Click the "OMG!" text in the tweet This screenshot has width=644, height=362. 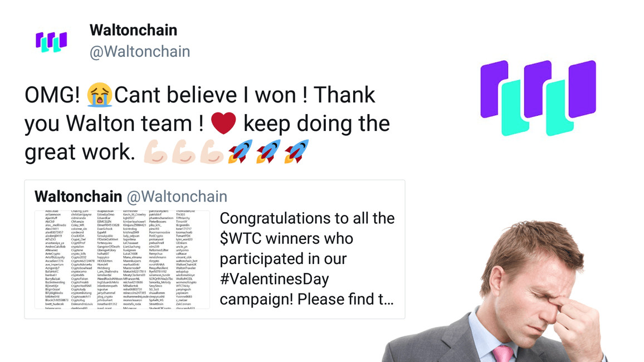52,95
